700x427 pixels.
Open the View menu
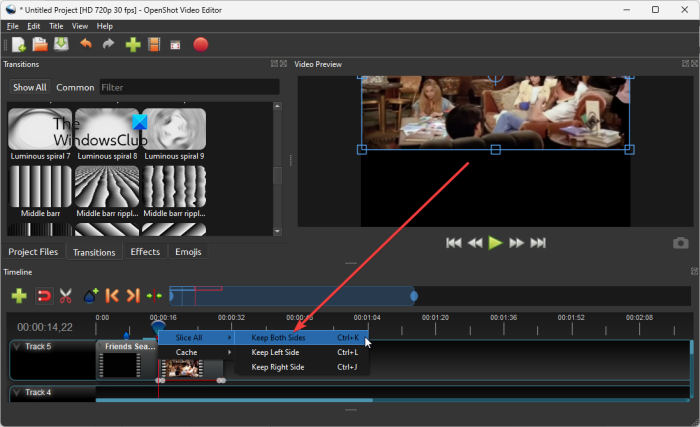[x=80, y=26]
